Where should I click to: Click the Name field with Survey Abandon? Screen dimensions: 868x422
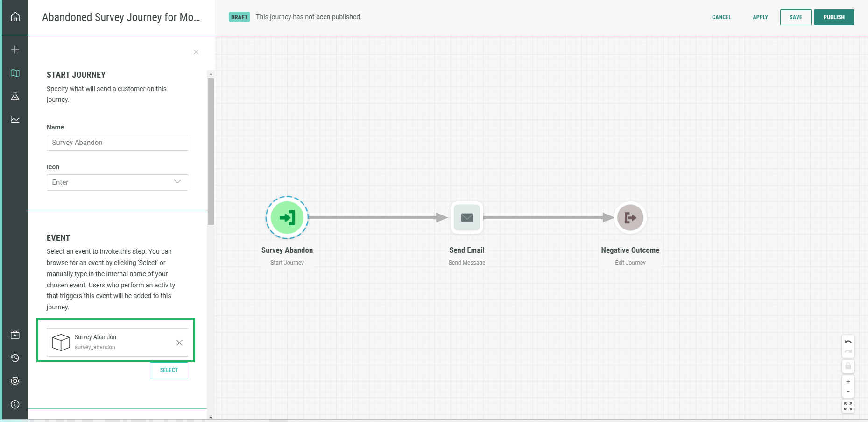(117, 143)
